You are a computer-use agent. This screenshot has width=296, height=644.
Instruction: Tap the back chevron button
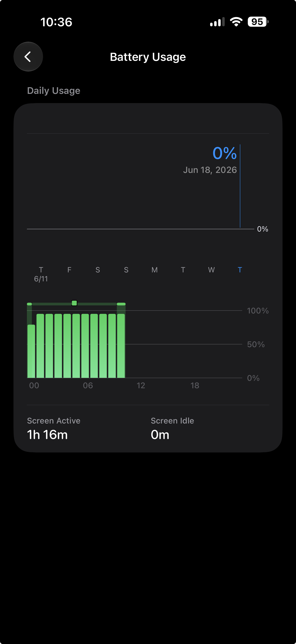click(28, 57)
